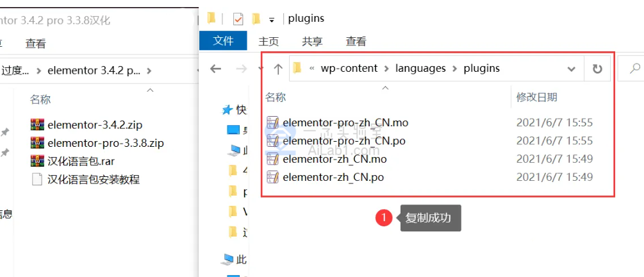Click date 2021/6/7 15:49 of elementor-zh_CN.po
This screenshot has height=277, width=644.
554,177
